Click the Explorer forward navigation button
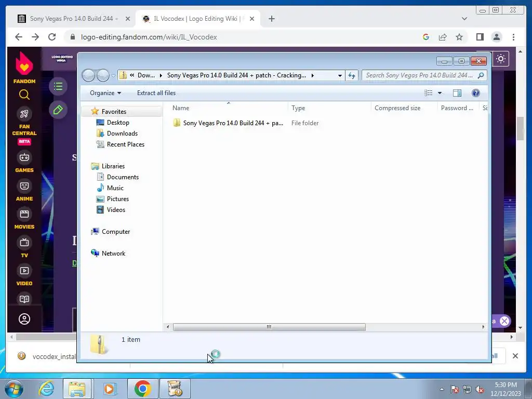This screenshot has height=399, width=532. coord(103,75)
